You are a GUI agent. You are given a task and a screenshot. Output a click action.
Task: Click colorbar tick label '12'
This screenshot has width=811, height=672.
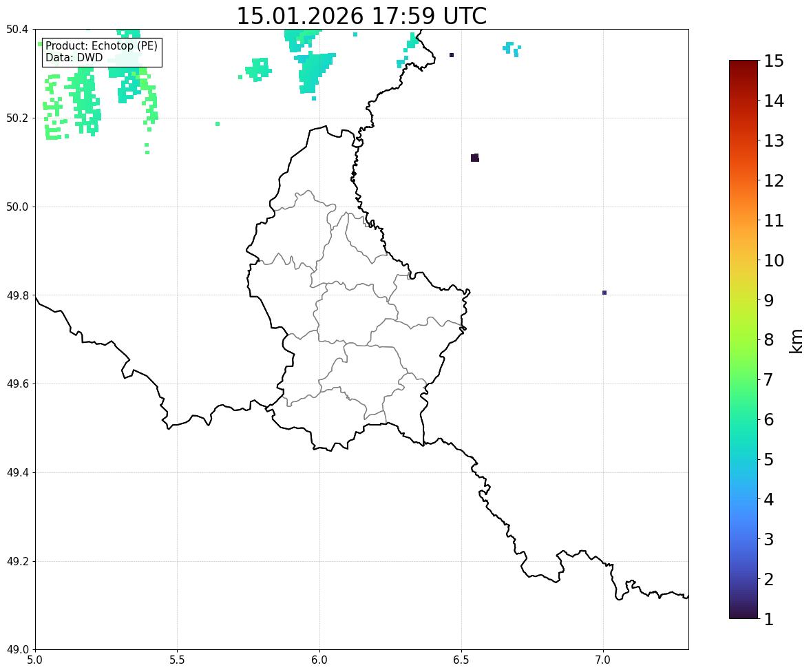pos(774,180)
